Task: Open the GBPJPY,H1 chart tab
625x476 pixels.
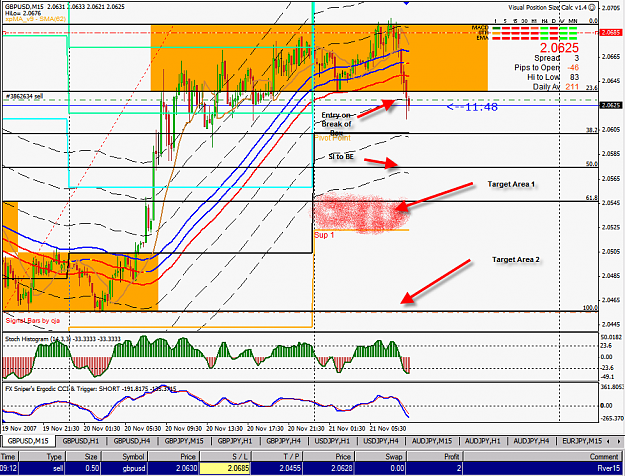Action: [x=234, y=441]
